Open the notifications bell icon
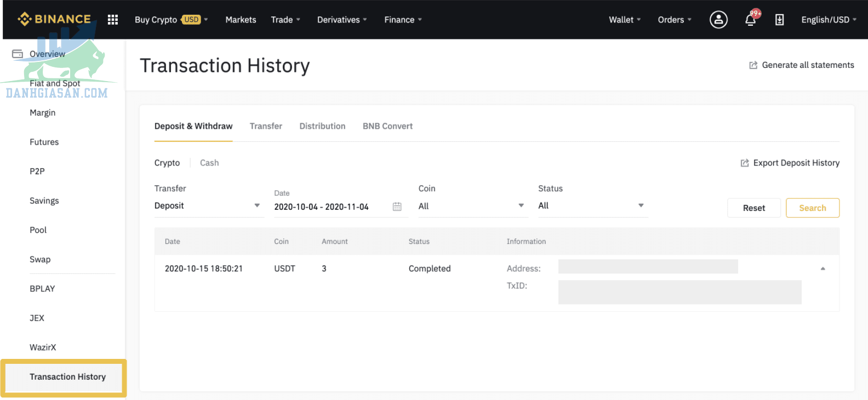 tap(751, 20)
